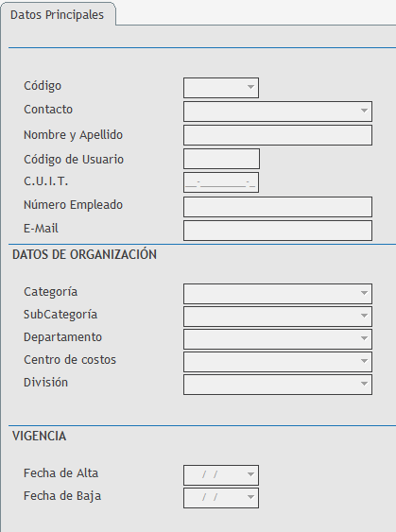
Task: Focus the Código de Usuario field
Action: (221, 159)
